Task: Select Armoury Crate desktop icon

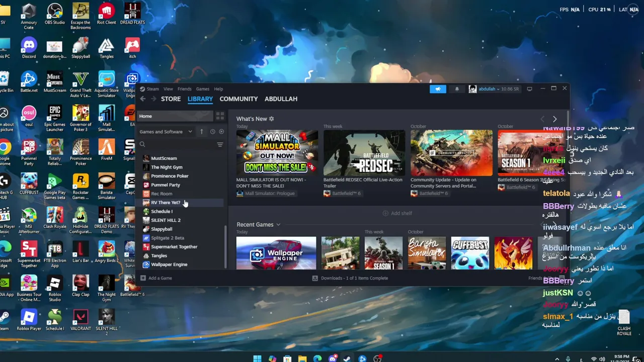Action: pyautogui.click(x=29, y=15)
